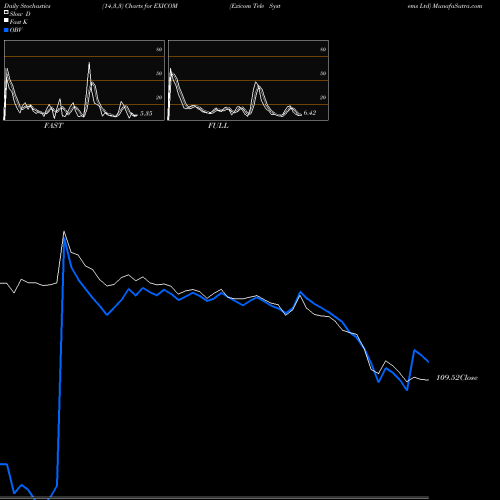The width and height of the screenshot is (500, 500).
Task: Click the 'Slow D' legend label
Action: click(20, 14)
